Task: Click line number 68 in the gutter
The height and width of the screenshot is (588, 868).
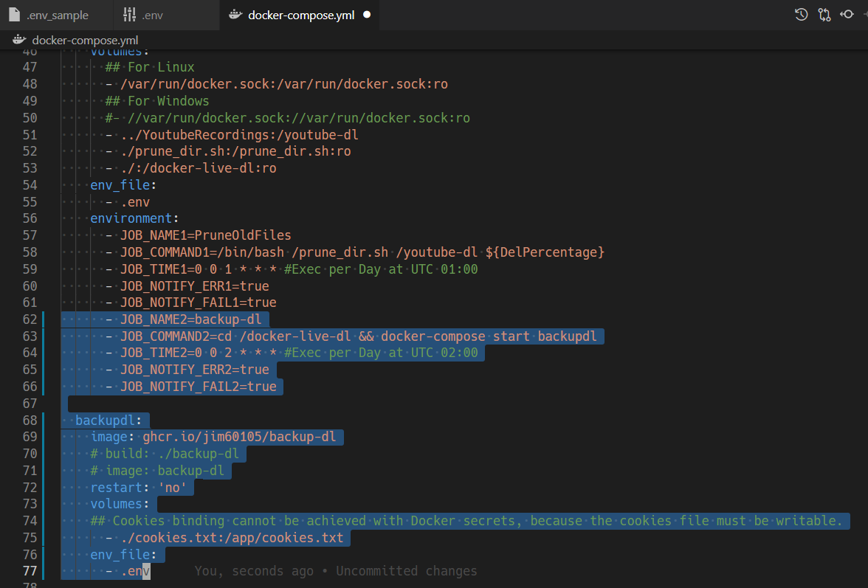Action: tap(30, 420)
